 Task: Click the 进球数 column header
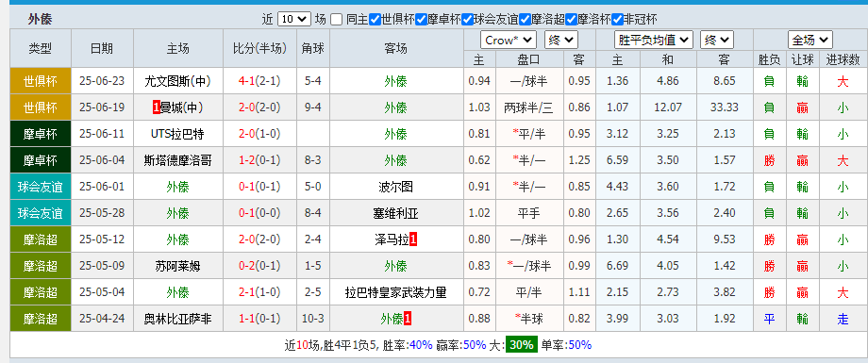point(843,59)
